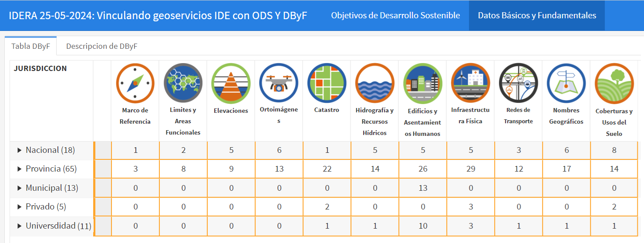Screen dimensions: 644x243
Task: Expand the Provincia (65) jurisdiction row
Action: pyautogui.click(x=19, y=169)
